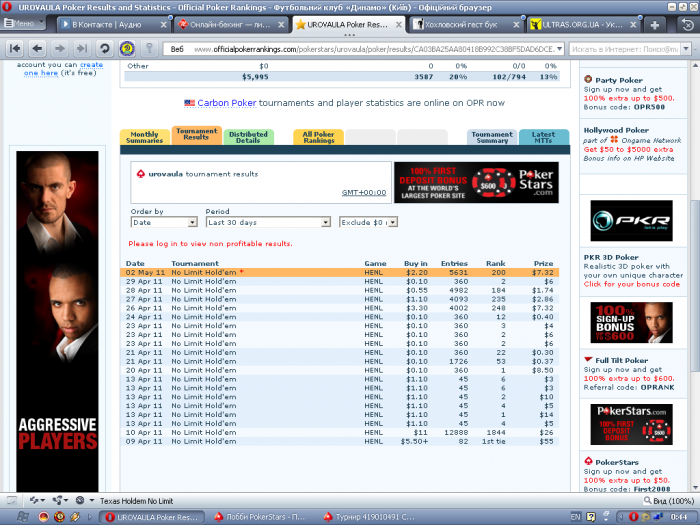Click the password wand key icon
Viewport: 700px width, 525px height.
[150, 48]
